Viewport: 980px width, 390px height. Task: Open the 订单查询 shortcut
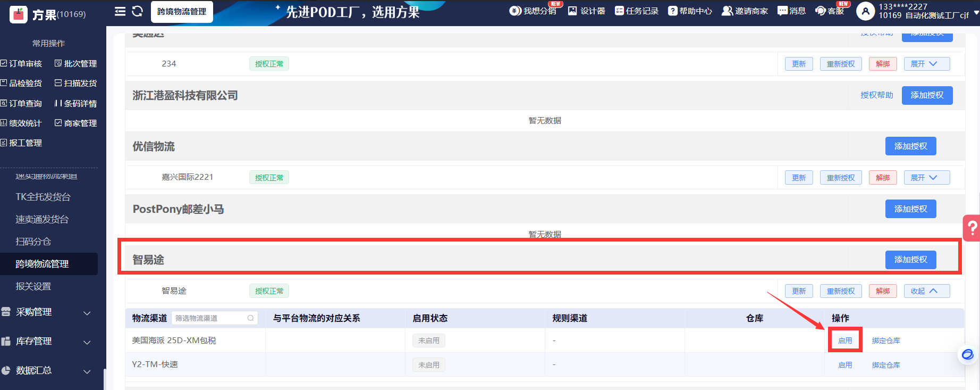(x=21, y=103)
